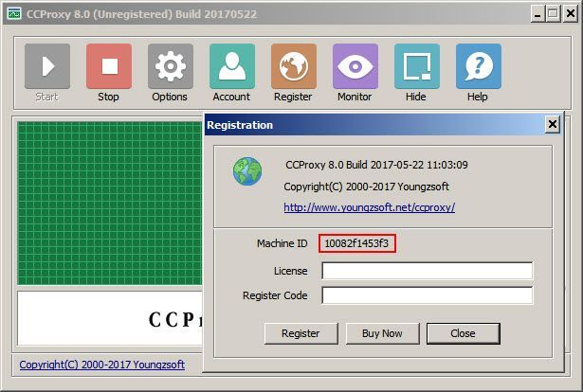Image resolution: width=583 pixels, height=392 pixels.
Task: Stop the proxy with the red Stop icon
Action: click(109, 66)
